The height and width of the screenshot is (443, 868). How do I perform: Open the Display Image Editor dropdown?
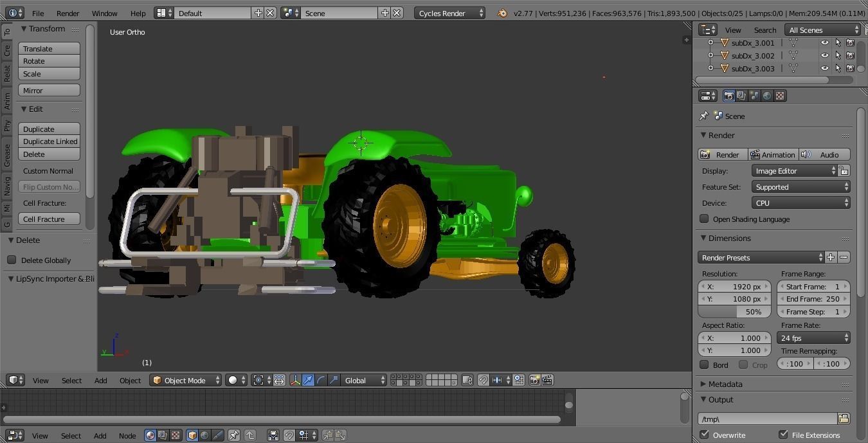pyautogui.click(x=795, y=170)
